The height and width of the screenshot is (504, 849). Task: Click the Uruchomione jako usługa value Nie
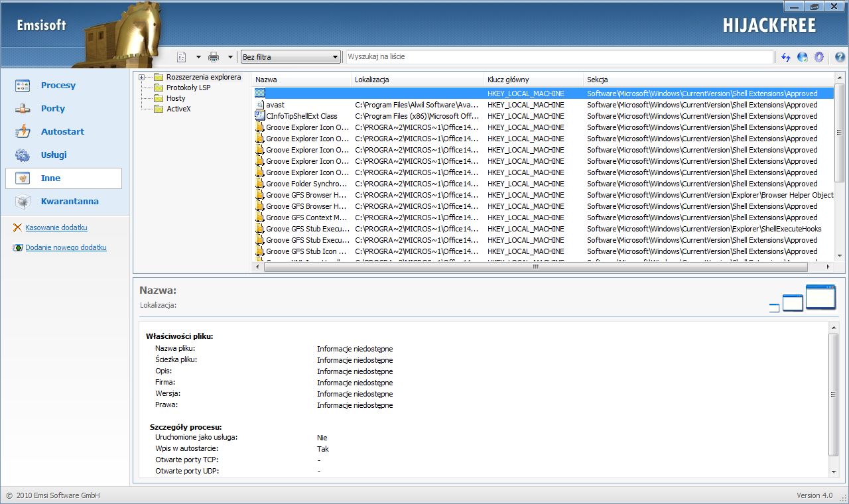point(322,438)
